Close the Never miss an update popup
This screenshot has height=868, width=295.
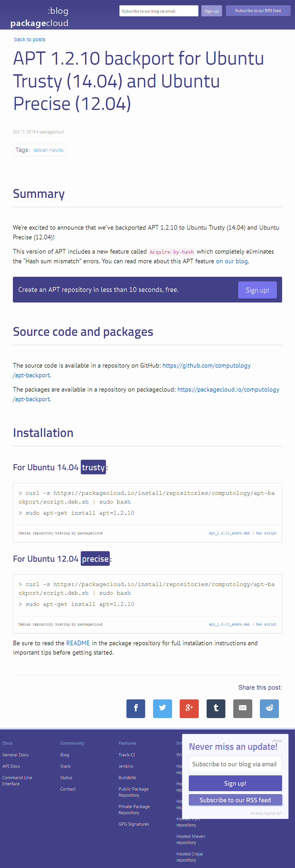coord(277,740)
